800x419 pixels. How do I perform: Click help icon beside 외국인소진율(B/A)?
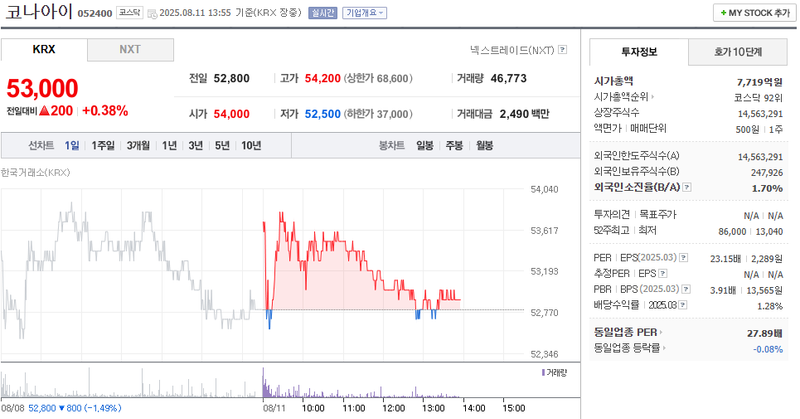pyautogui.click(x=687, y=187)
